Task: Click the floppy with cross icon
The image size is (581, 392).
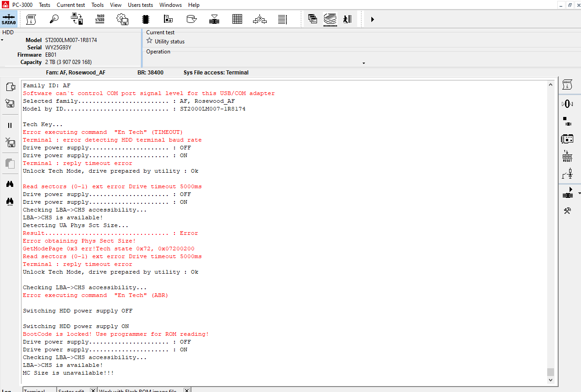Action: [x=10, y=142]
